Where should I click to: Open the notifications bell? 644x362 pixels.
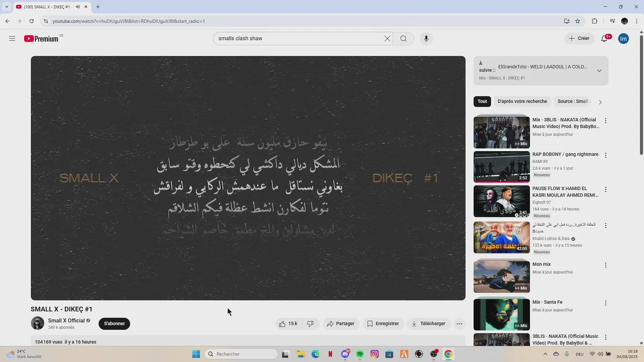(x=605, y=39)
